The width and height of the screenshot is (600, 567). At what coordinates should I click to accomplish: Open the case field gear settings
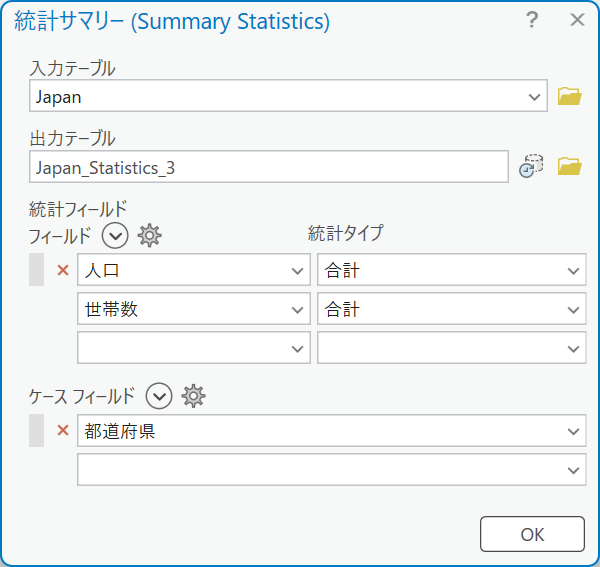(x=193, y=396)
